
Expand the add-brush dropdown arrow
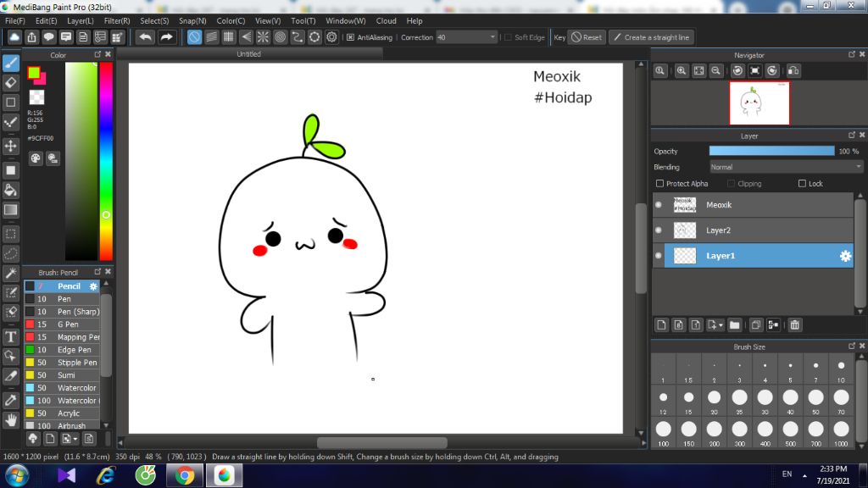pos(75,440)
